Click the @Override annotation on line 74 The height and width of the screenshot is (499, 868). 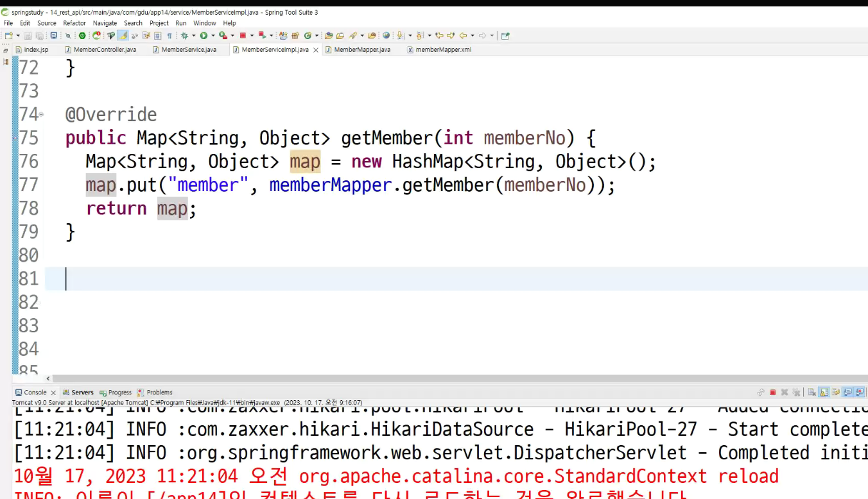[111, 115]
